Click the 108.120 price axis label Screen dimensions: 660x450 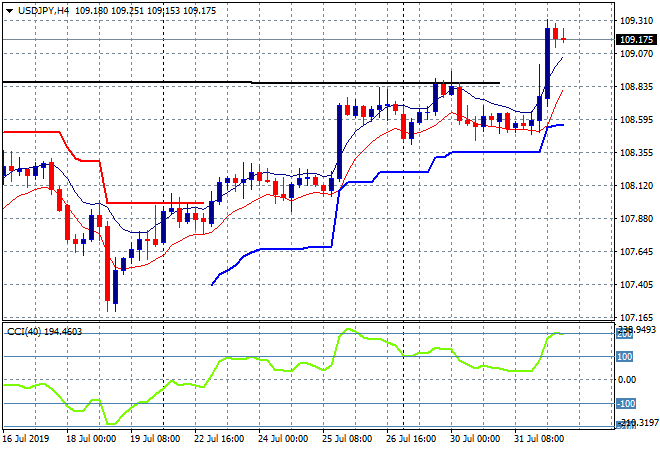click(x=636, y=186)
